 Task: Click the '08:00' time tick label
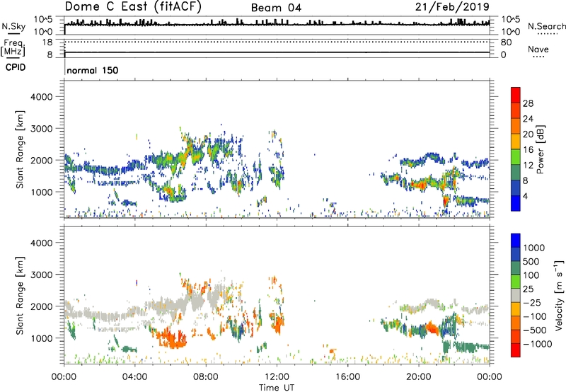pyautogui.click(x=205, y=377)
